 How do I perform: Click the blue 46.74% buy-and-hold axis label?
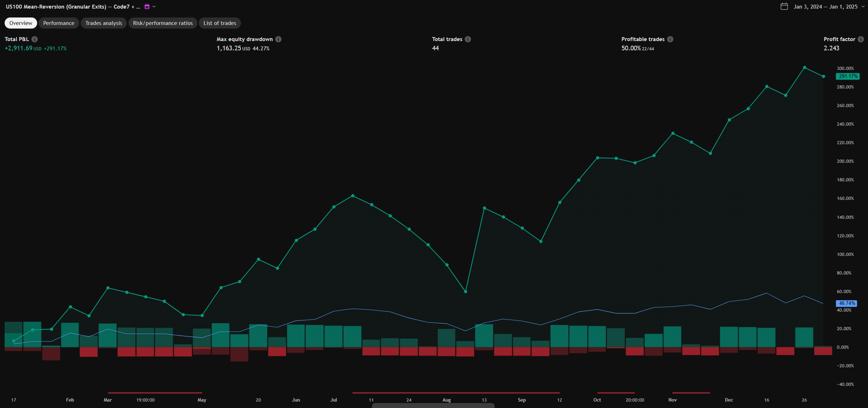click(847, 303)
